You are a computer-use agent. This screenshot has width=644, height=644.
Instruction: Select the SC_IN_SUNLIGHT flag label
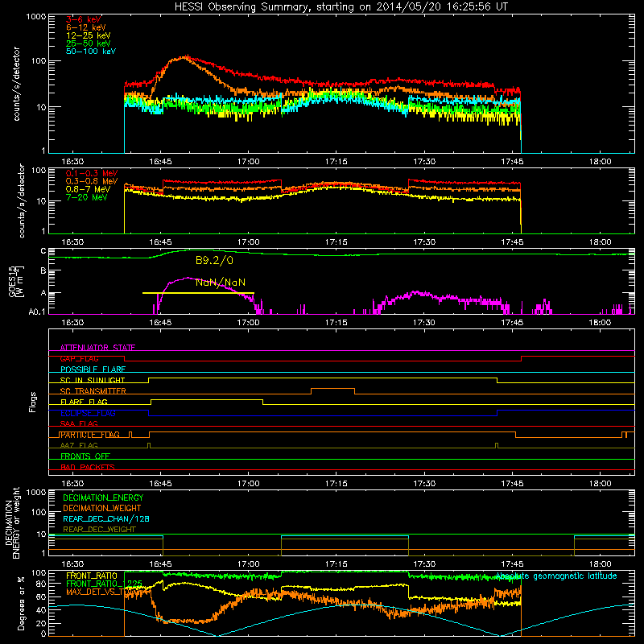point(93,380)
